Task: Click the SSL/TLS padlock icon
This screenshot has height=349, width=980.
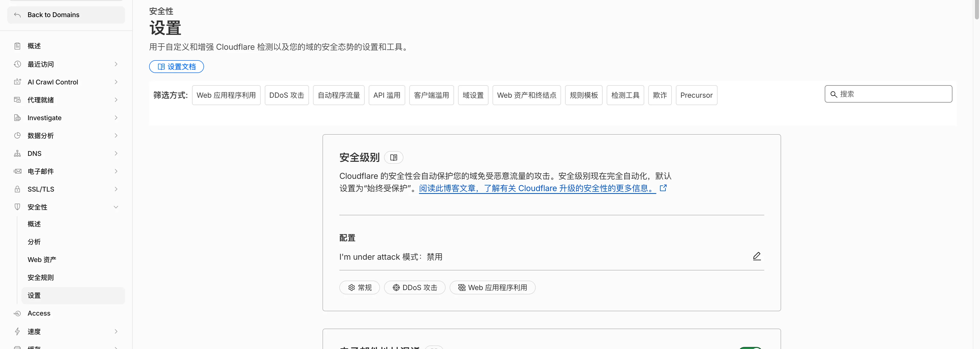Action: [x=17, y=189]
